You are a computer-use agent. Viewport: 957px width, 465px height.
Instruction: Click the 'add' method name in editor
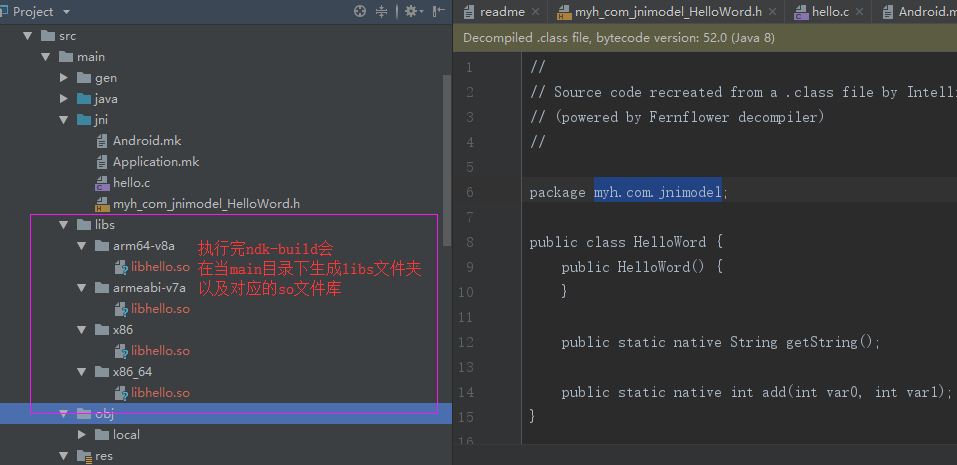coord(774,392)
